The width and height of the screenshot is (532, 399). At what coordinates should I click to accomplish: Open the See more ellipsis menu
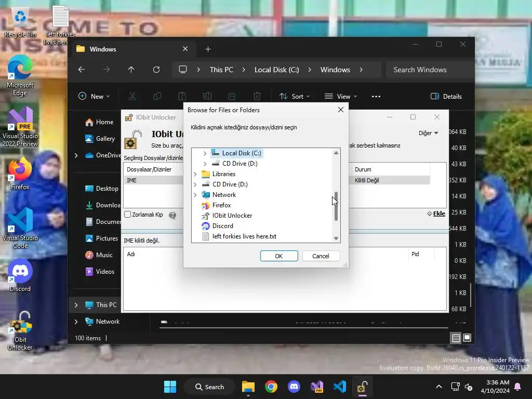point(376,96)
